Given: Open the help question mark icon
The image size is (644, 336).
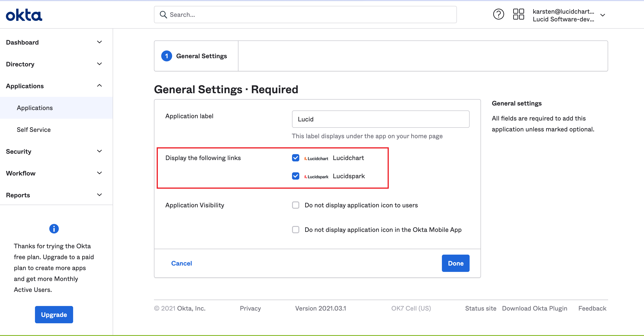Looking at the screenshot, I should pyautogui.click(x=498, y=14).
